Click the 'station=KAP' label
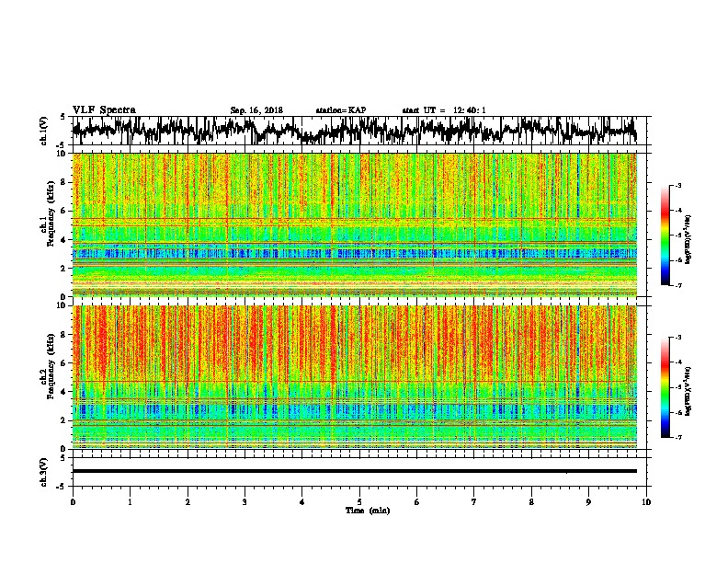 click(341, 110)
